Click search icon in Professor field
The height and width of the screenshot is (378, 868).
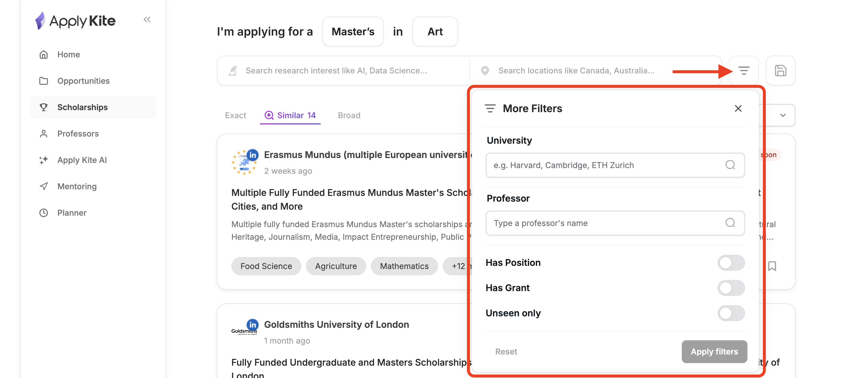(730, 223)
